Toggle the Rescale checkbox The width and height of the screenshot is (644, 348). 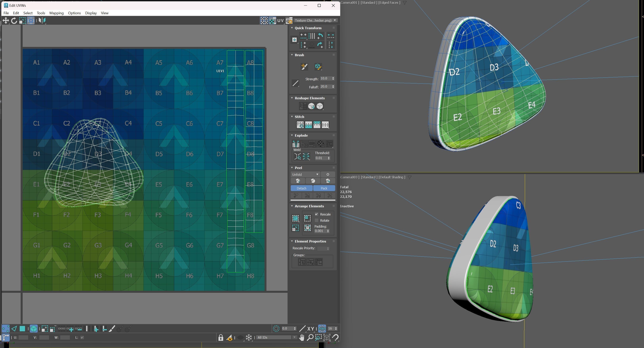317,214
